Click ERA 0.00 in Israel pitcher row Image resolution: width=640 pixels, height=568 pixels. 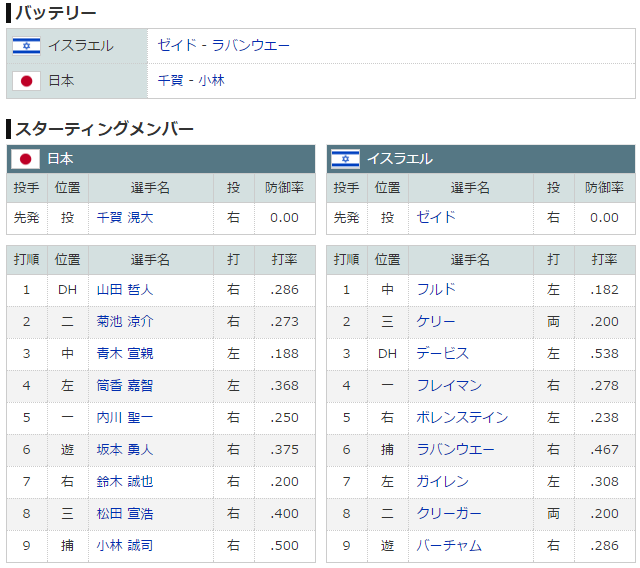(x=604, y=217)
